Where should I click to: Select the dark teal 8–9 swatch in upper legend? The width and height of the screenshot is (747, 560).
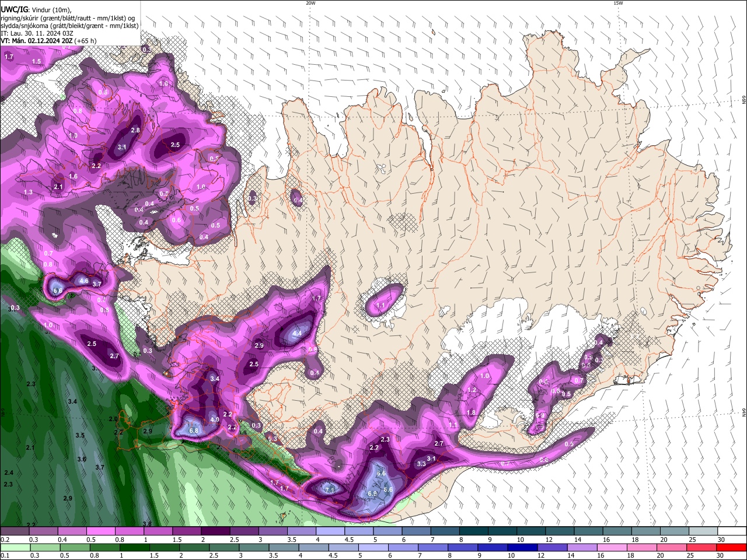click(474, 531)
